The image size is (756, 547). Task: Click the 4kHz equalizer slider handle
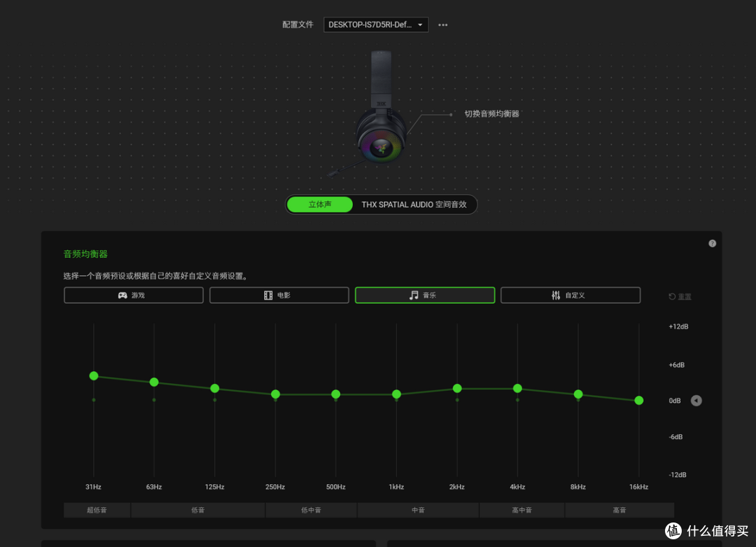[517, 388]
